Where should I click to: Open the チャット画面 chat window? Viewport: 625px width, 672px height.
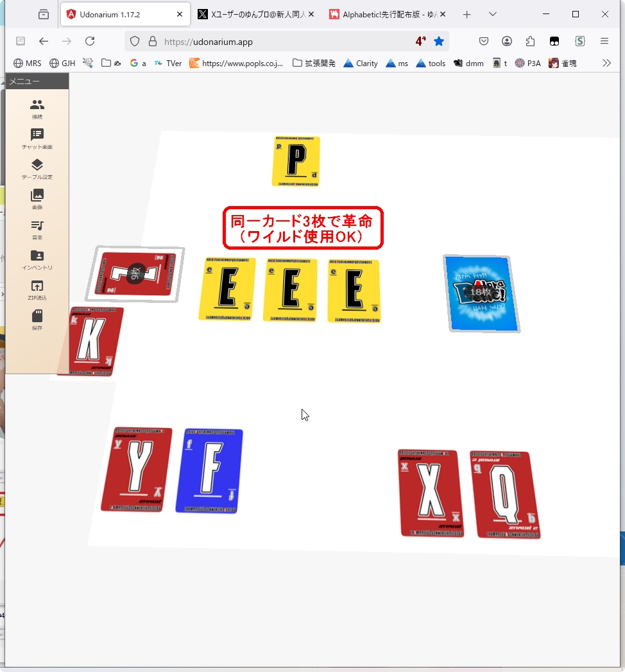(37, 139)
